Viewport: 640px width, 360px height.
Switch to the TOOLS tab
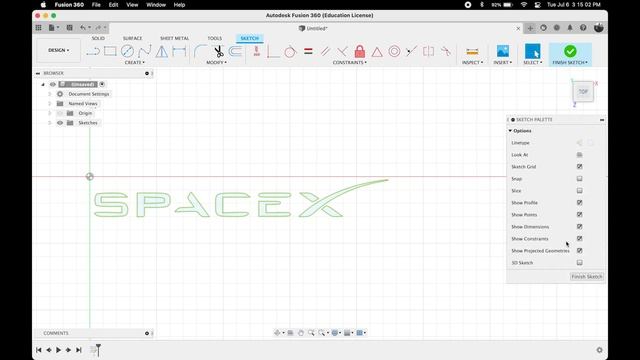214,38
